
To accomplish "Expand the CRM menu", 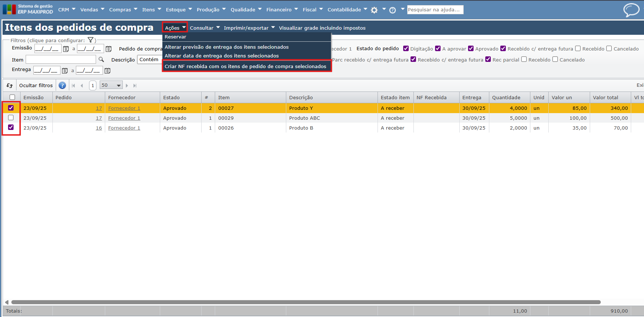I will [x=67, y=10].
